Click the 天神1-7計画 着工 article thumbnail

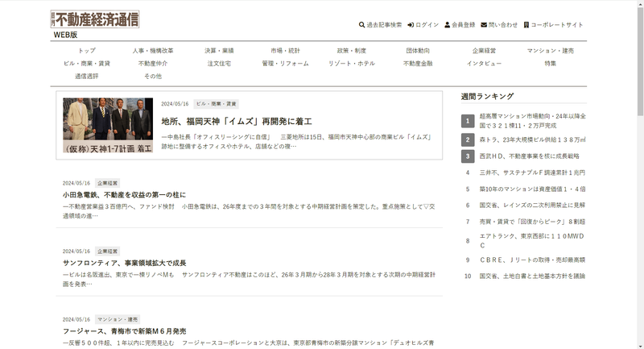[108, 126]
